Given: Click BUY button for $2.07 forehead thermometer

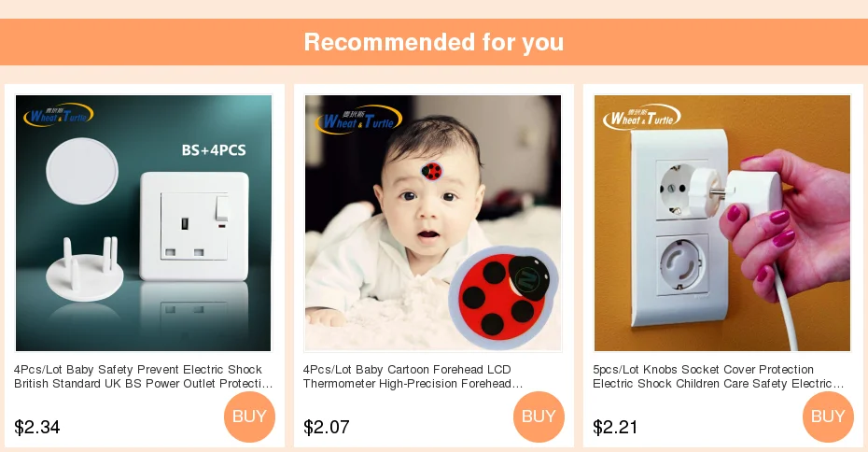Looking at the screenshot, I should [539, 417].
